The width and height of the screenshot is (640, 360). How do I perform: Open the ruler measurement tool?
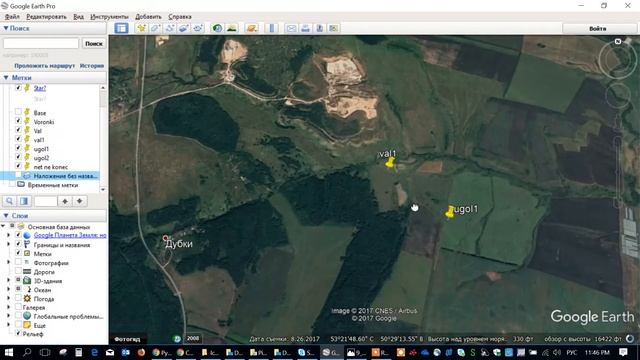tap(271, 28)
